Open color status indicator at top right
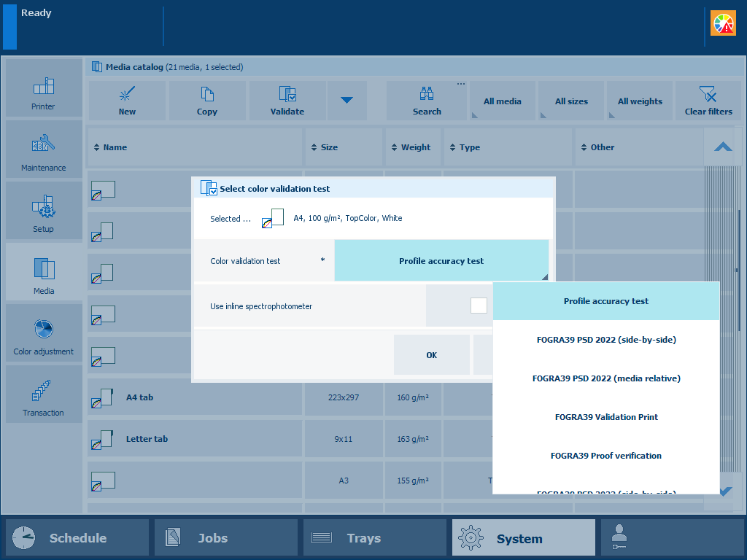Image resolution: width=747 pixels, height=560 pixels. [x=723, y=24]
